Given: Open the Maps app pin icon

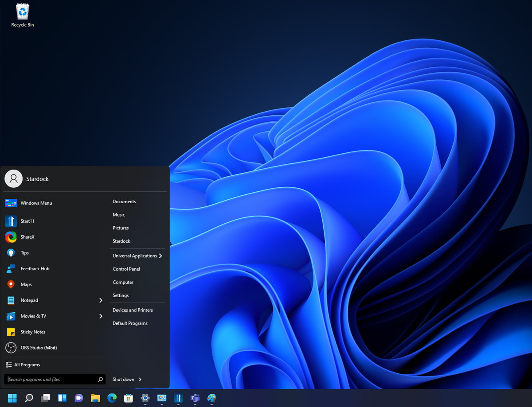Looking at the screenshot, I should pos(11,284).
